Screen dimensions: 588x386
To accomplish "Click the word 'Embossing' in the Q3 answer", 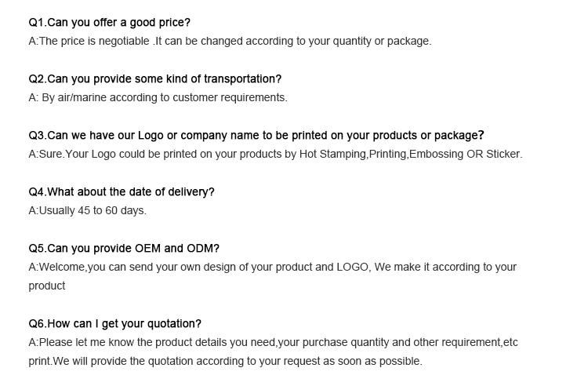I will (436, 155).
